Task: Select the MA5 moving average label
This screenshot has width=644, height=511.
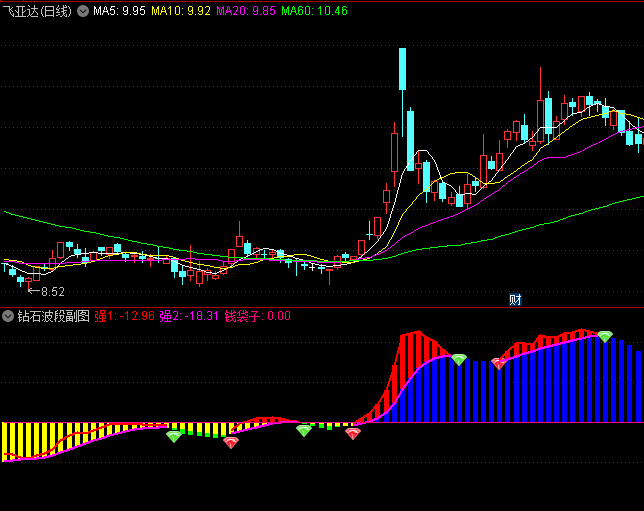Action: point(119,11)
